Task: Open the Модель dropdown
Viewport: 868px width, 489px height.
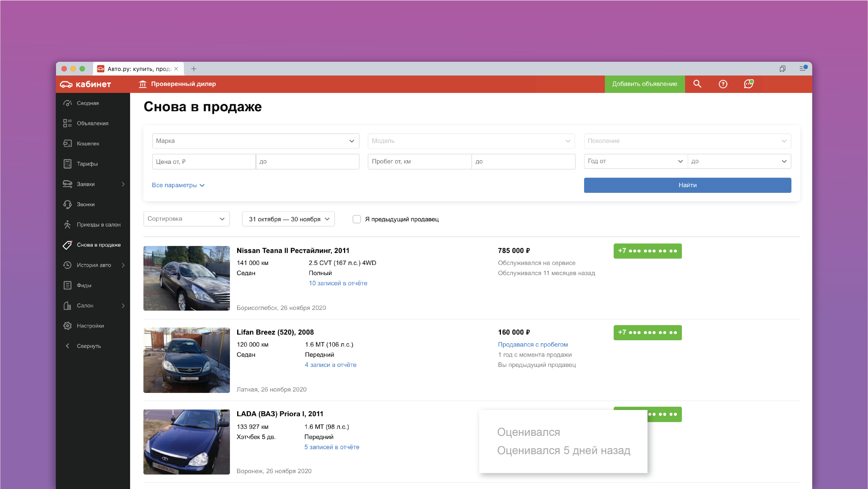Action: point(471,141)
